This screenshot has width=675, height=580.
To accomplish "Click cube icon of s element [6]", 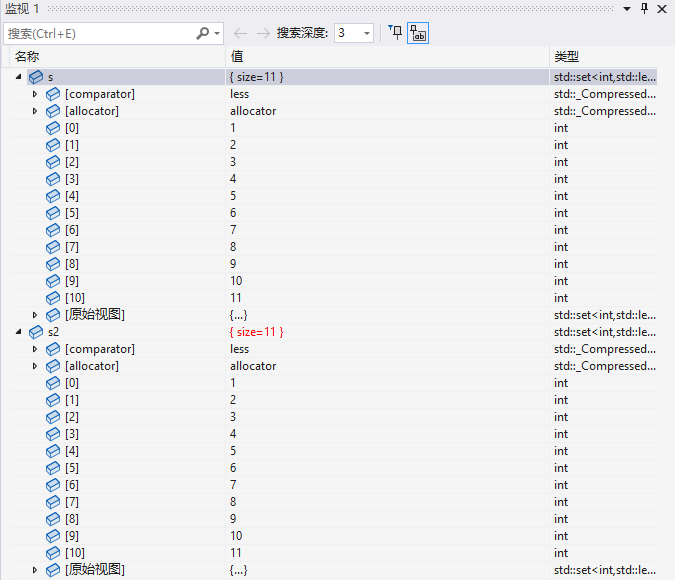I will pyautogui.click(x=53, y=230).
